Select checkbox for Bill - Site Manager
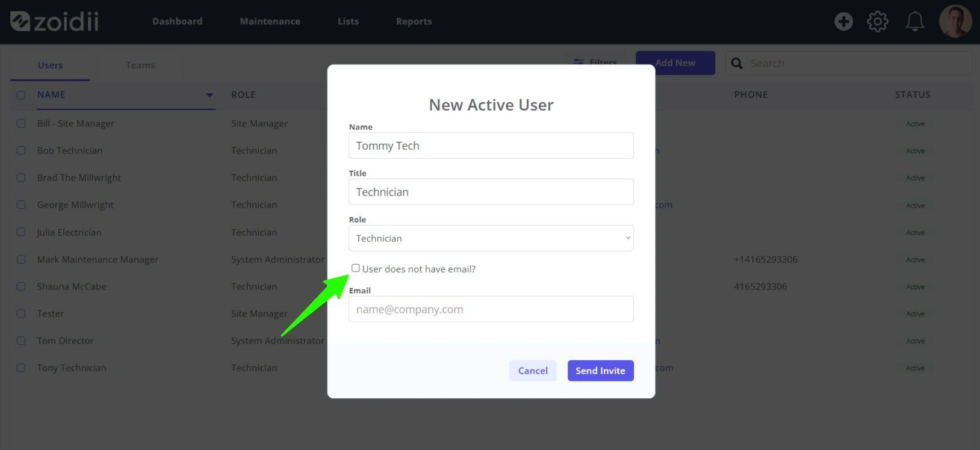This screenshot has width=980, height=450. tap(21, 123)
